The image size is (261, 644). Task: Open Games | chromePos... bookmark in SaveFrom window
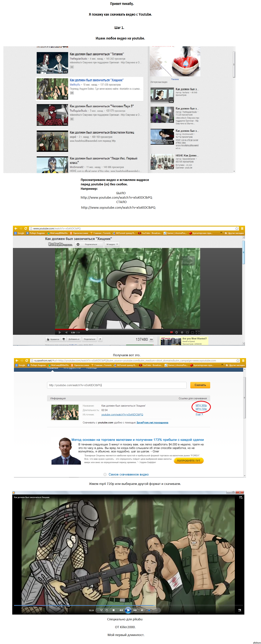(176, 365)
